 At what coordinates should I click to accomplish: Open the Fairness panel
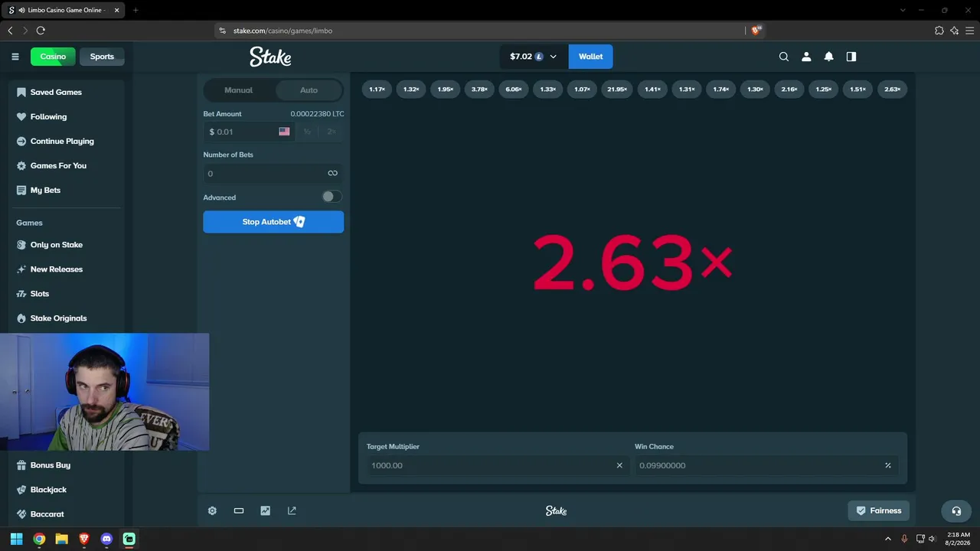(879, 510)
